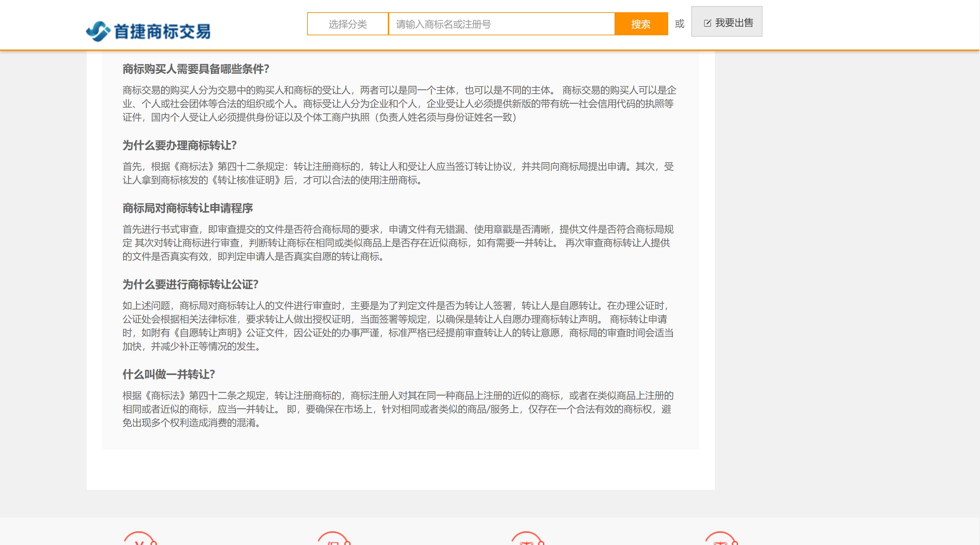Click heading 商标局对商标转让申请程序

(188, 208)
